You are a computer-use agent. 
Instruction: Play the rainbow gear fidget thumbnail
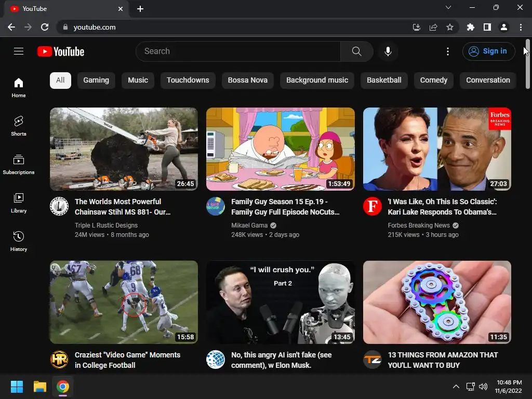click(437, 302)
